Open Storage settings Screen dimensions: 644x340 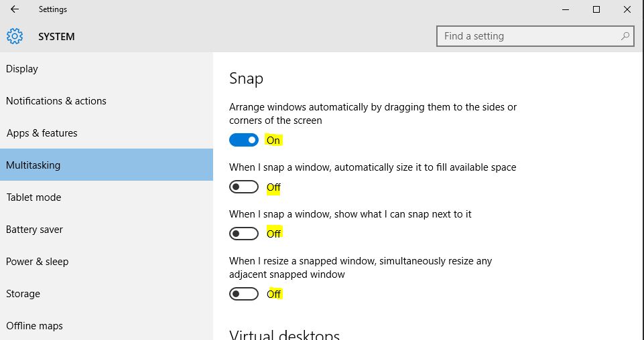(x=23, y=294)
